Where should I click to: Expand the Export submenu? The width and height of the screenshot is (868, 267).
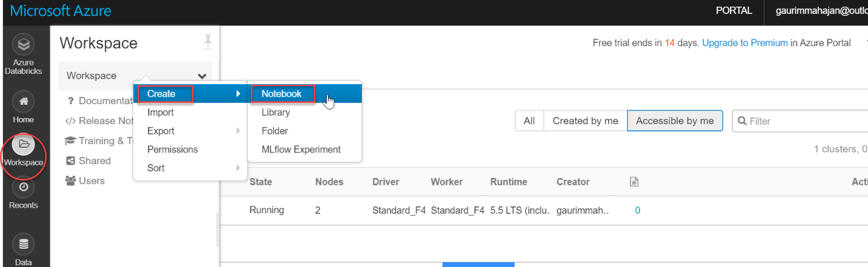(238, 131)
